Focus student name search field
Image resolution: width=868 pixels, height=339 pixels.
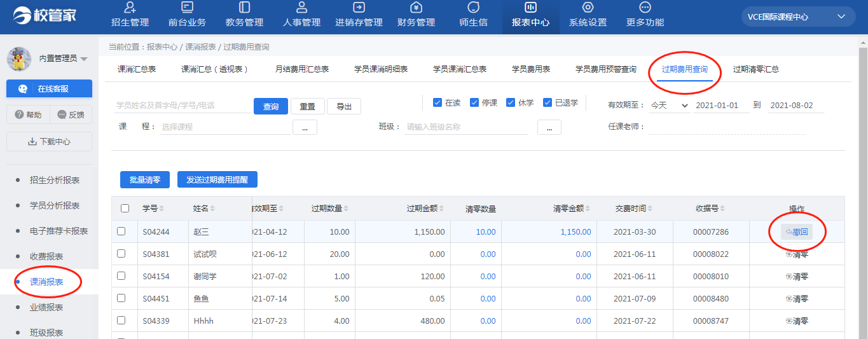click(x=183, y=106)
